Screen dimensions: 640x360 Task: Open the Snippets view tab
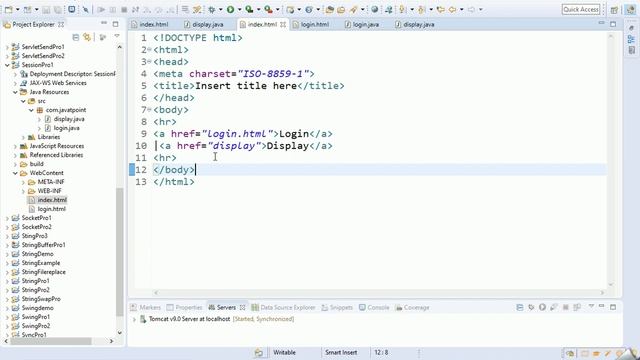pos(337,307)
